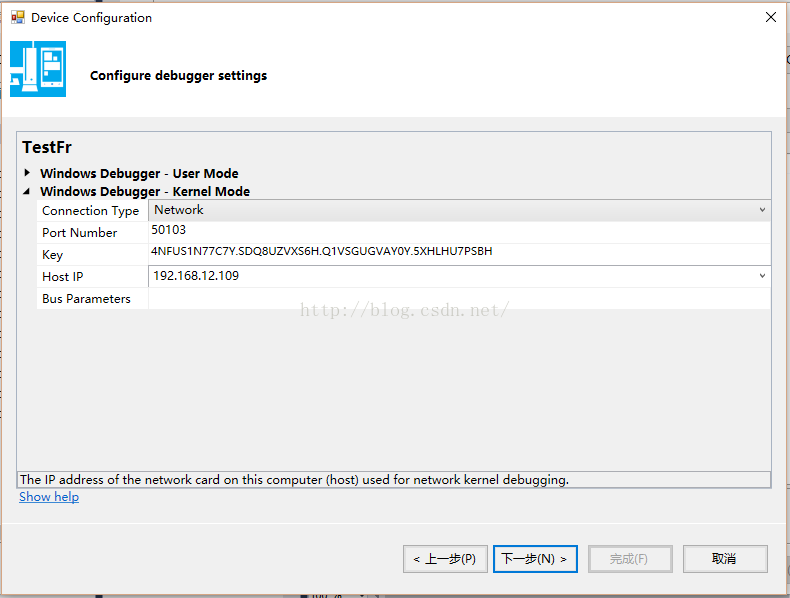The height and width of the screenshot is (598, 790).
Task: Select the Bus Parameters label
Action: pyautogui.click(x=86, y=299)
